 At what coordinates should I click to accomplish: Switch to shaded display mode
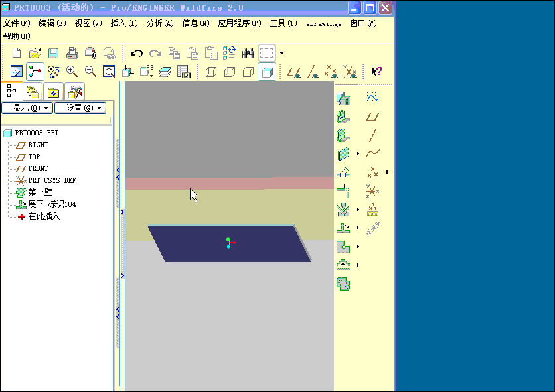click(x=267, y=72)
